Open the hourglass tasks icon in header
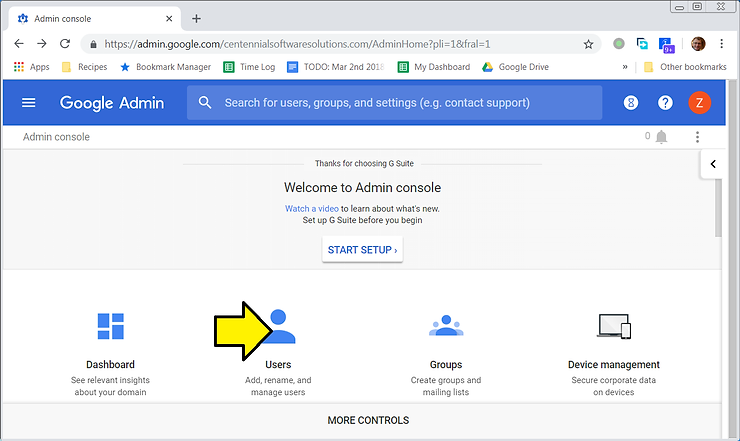 [631, 102]
